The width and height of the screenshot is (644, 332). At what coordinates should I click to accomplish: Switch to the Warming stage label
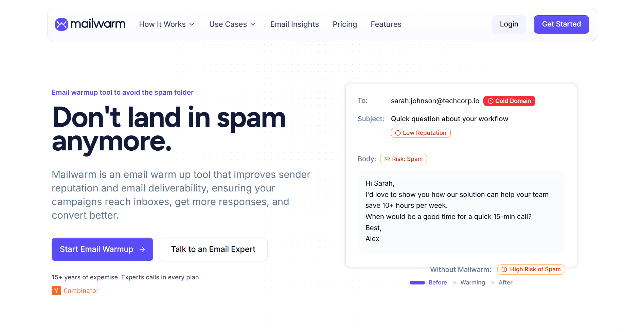[472, 282]
